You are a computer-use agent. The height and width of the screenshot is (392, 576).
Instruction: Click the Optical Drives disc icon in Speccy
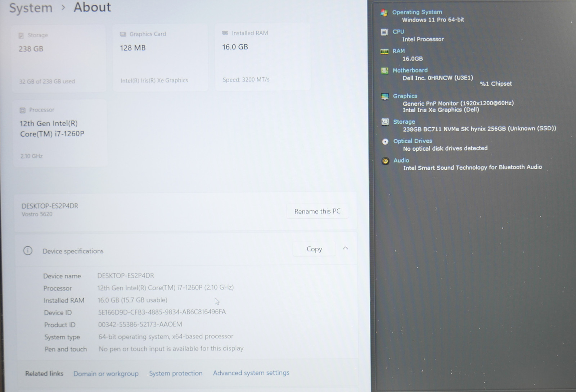pos(385,141)
